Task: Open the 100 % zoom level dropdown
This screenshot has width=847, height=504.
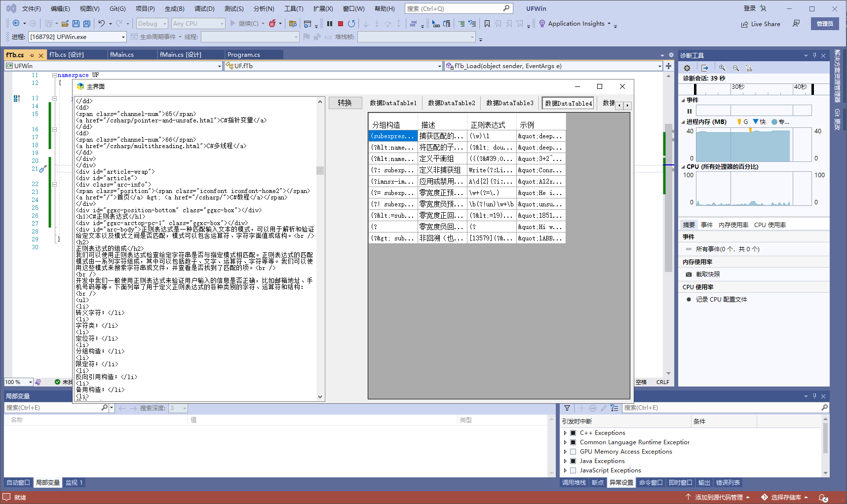Action: (18, 382)
